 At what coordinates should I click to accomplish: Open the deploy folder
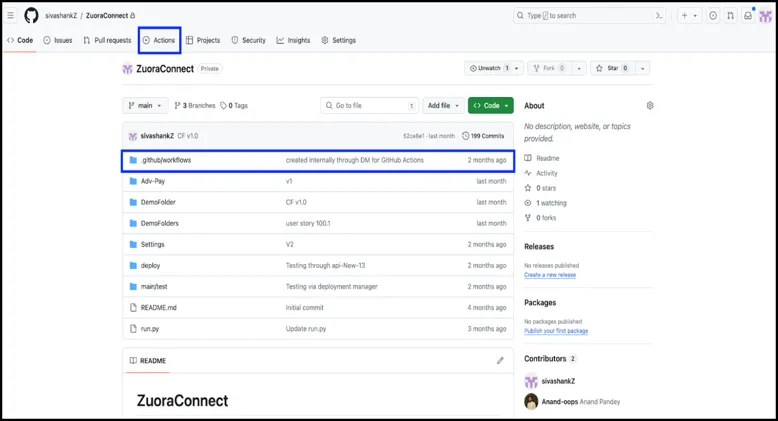[x=150, y=265]
